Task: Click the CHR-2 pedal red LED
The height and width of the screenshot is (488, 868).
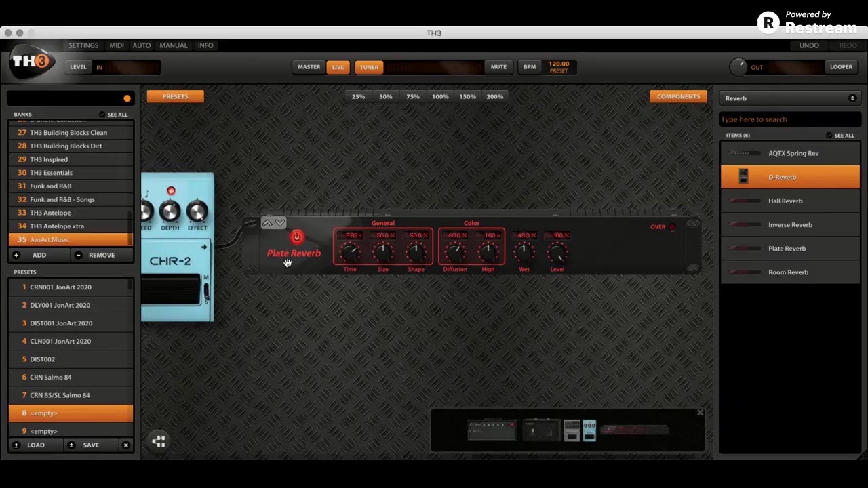Action: [171, 191]
